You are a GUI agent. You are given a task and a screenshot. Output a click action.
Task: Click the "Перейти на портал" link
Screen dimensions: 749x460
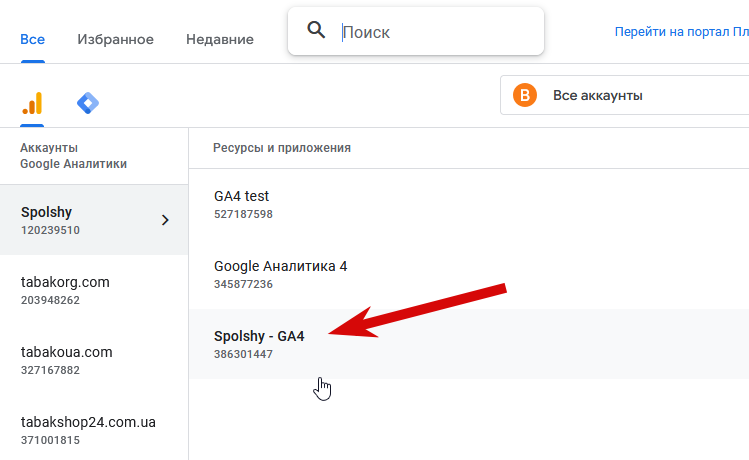680,32
